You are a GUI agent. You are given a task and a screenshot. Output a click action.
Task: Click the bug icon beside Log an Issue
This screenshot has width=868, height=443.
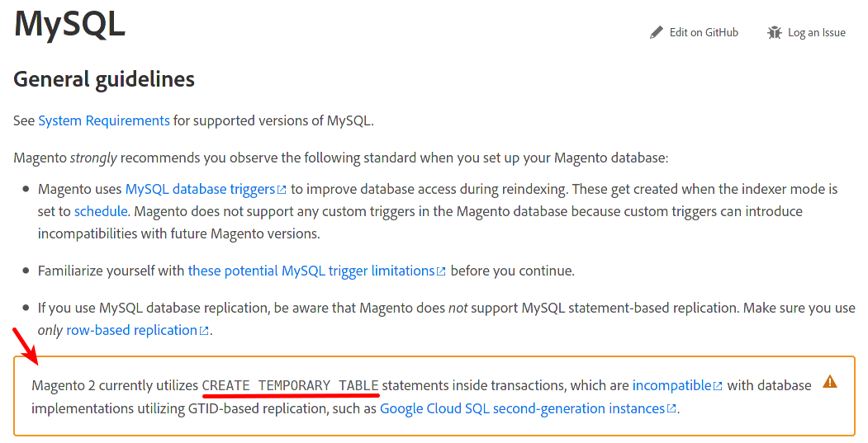click(774, 33)
